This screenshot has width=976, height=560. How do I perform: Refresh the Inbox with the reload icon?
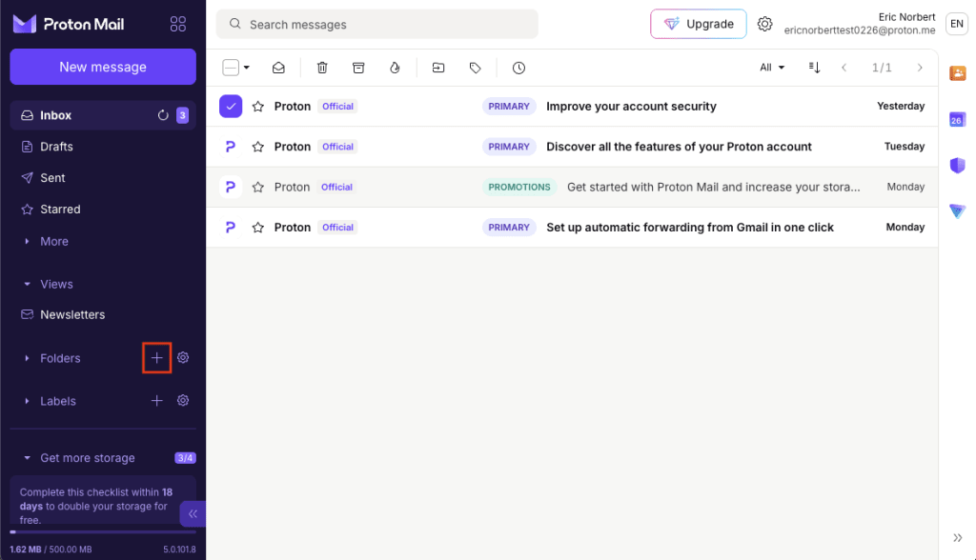point(163,115)
